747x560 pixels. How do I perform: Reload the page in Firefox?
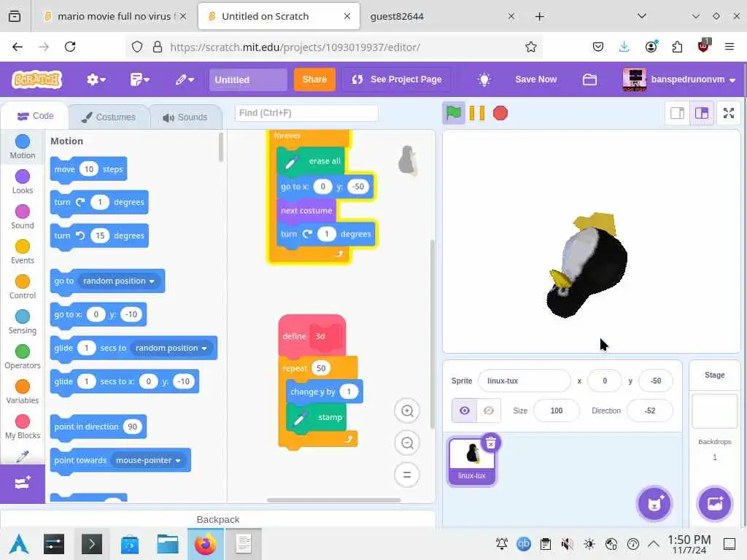[70, 47]
